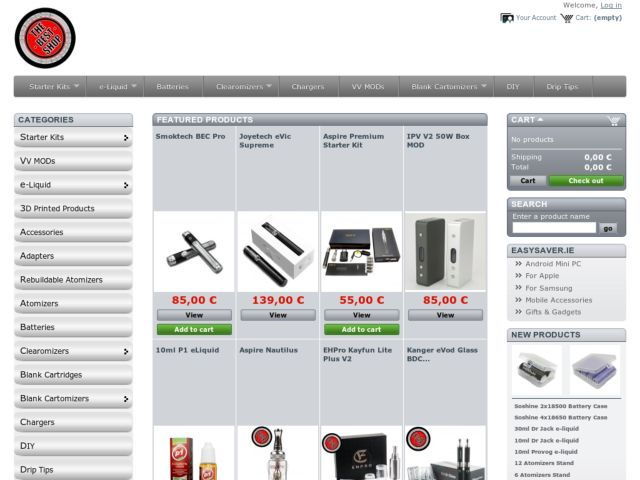Select Atomizers category in the sidebar
The image size is (640, 480).
point(73,303)
